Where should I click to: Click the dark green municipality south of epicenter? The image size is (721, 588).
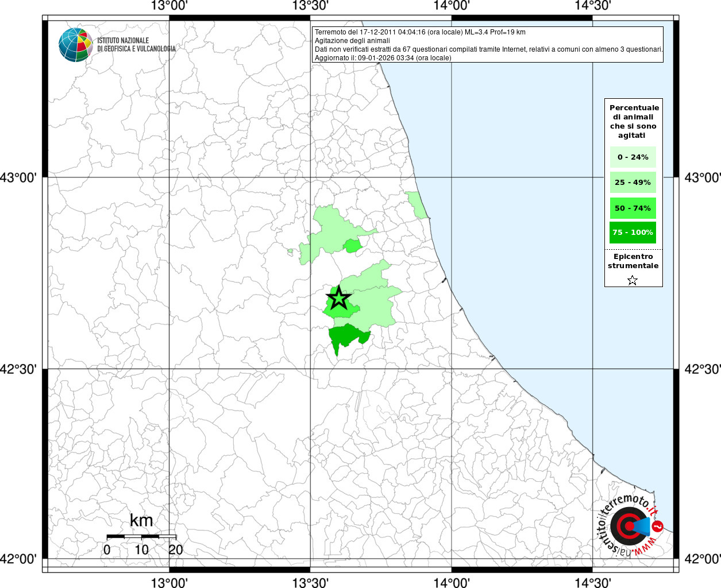(x=346, y=335)
